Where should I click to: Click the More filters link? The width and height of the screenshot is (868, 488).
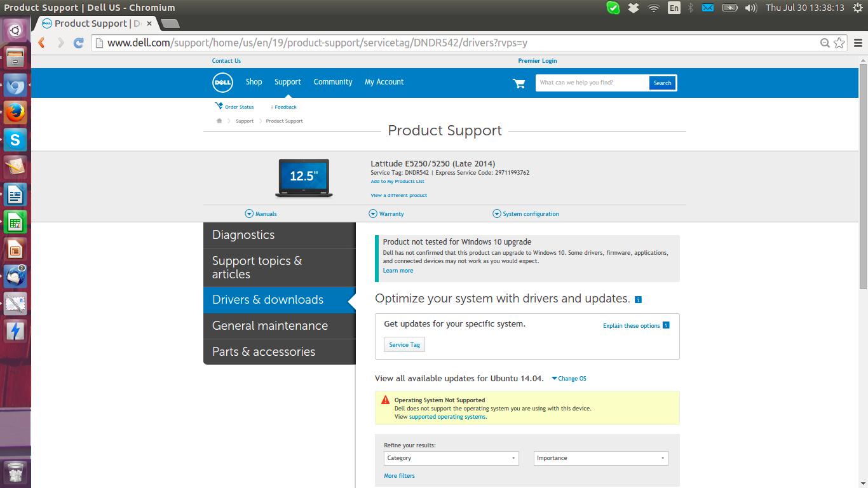(399, 476)
